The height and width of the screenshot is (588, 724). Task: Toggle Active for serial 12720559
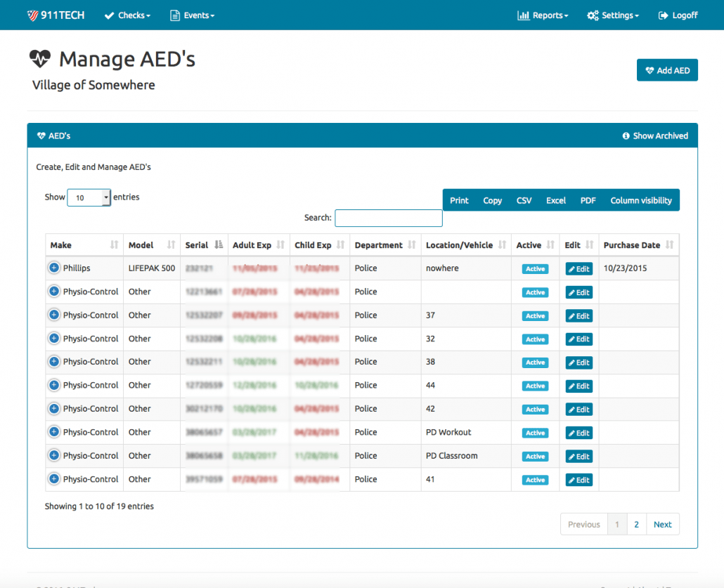(535, 386)
